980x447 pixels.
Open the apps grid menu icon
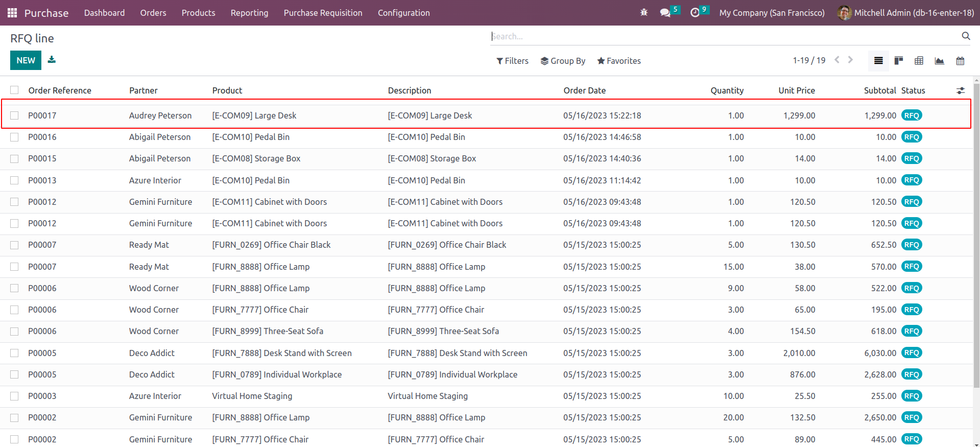12,13
